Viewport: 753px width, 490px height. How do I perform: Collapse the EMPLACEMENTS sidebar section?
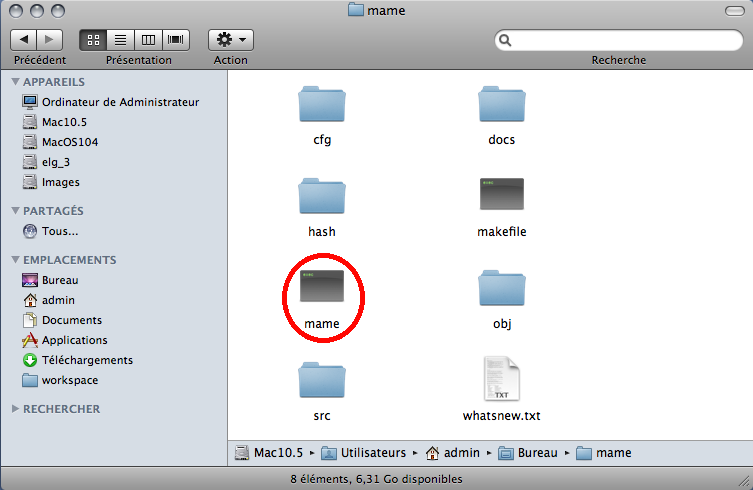coord(15,259)
